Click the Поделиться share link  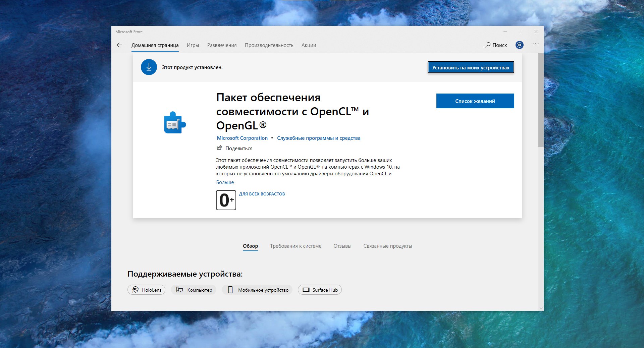pos(239,148)
